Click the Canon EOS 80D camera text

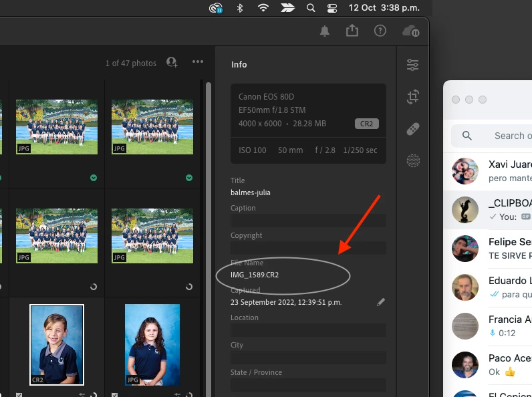pyautogui.click(x=267, y=97)
